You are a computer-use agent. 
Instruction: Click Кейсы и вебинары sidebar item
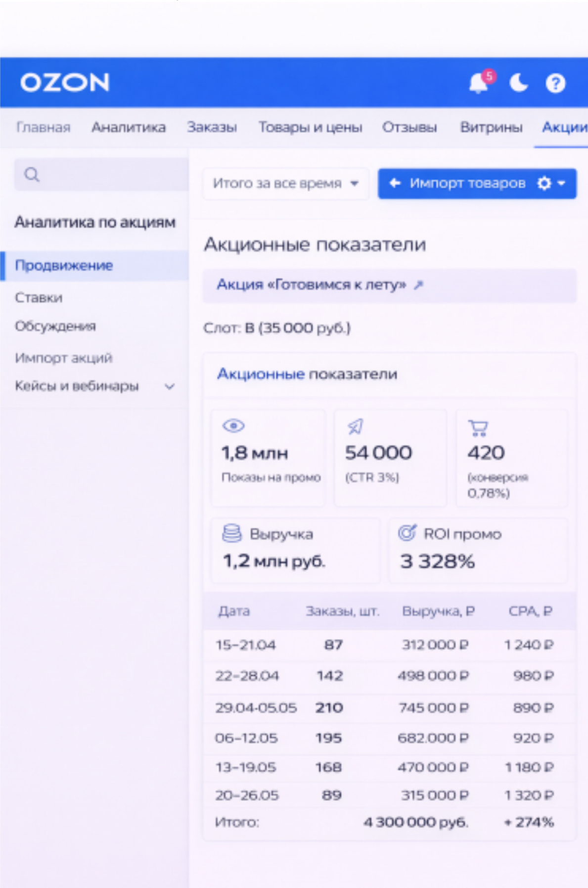(x=77, y=386)
